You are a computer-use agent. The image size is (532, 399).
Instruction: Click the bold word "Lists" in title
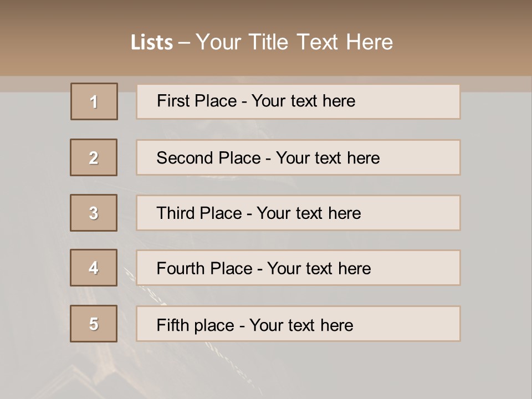coord(152,43)
